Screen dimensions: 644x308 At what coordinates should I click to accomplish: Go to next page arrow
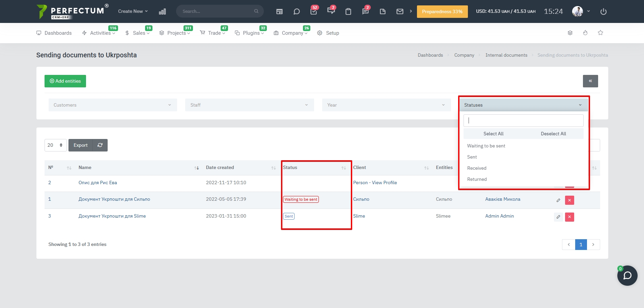click(x=593, y=245)
